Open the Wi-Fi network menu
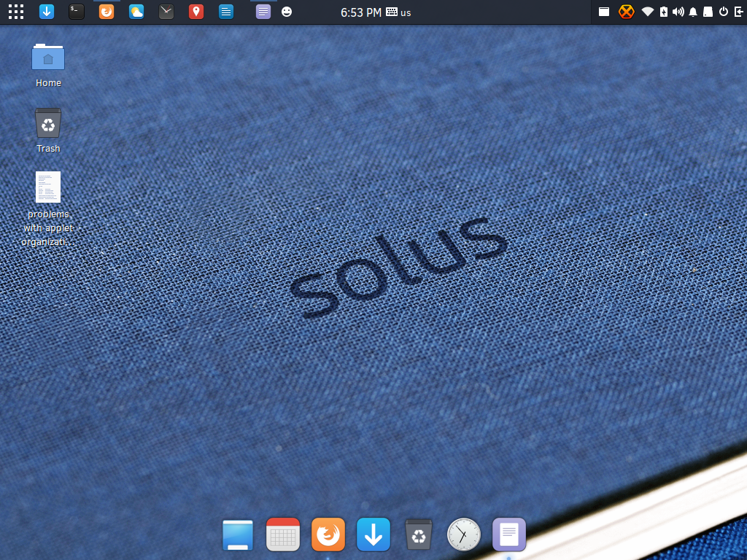 point(647,12)
